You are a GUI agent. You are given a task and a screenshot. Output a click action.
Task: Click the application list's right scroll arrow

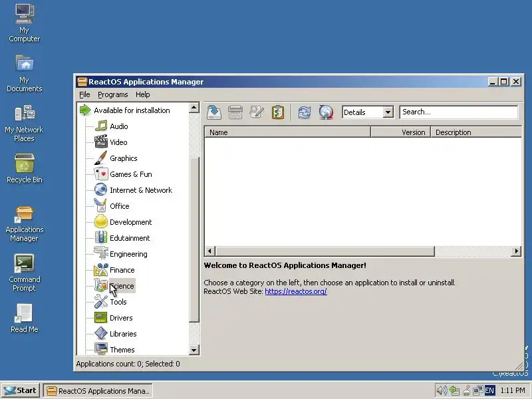point(516,251)
